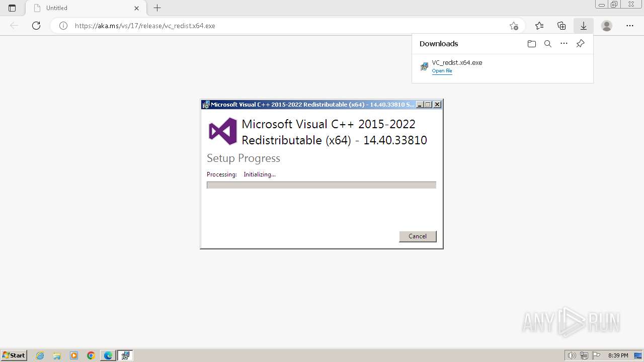View site information icon in address bar

point(63,26)
